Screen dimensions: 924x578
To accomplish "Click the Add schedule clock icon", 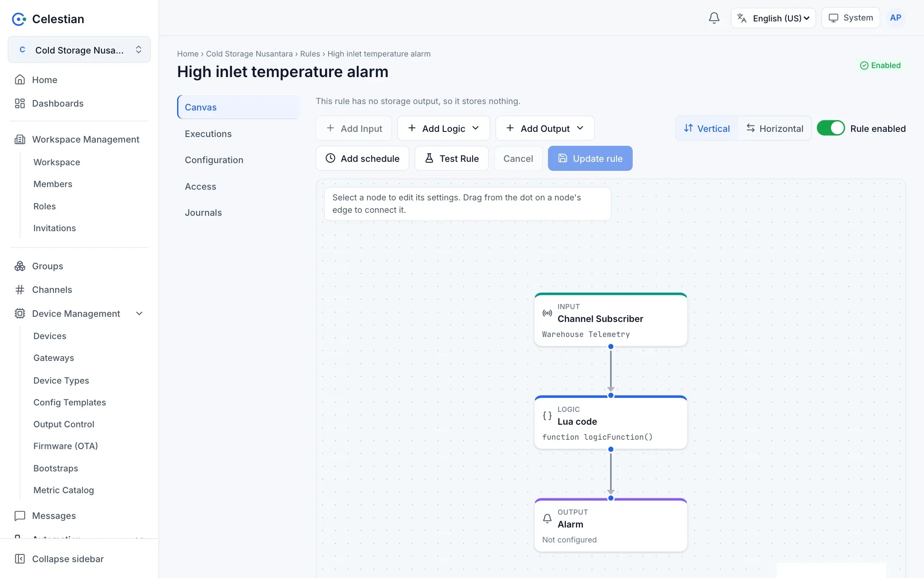I will (x=330, y=158).
